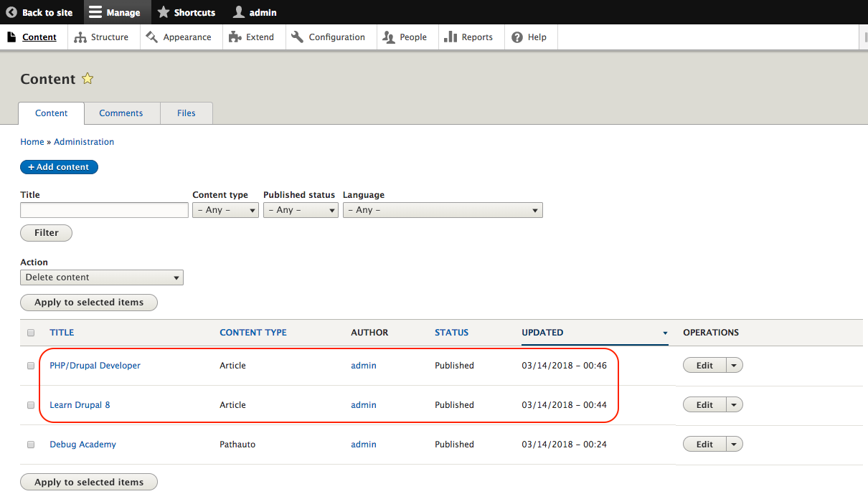Check the box for PHP/Drupal Developer row

tap(31, 366)
